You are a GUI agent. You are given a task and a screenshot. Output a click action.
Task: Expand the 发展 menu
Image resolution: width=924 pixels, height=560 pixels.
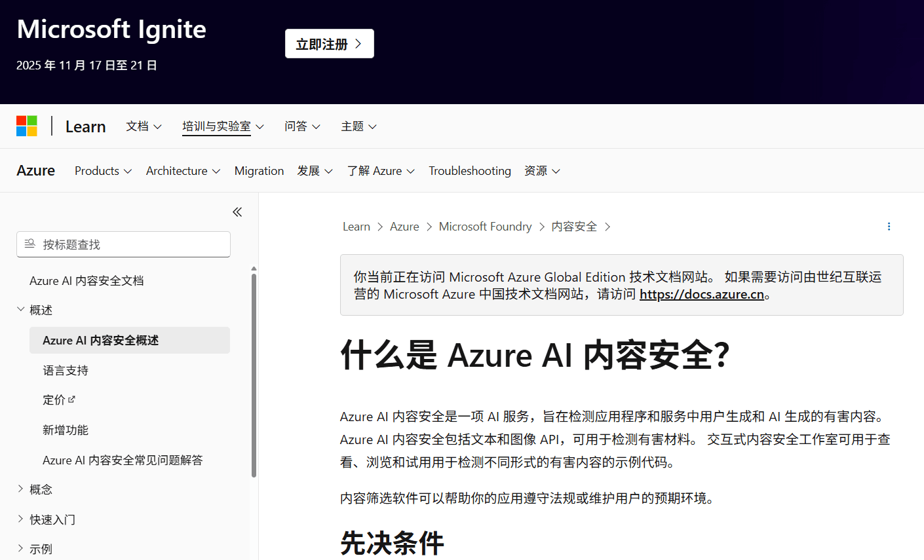[x=315, y=171]
